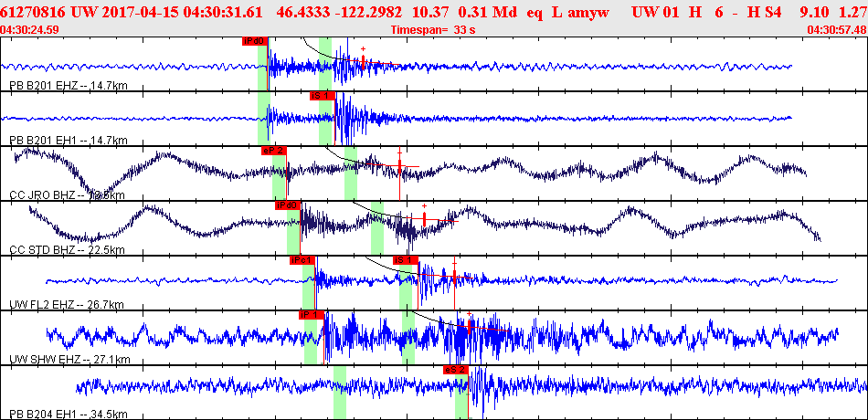
Task: Click the station label 'PB B201 EH1 -- 14.7km'
Action: pos(69,141)
